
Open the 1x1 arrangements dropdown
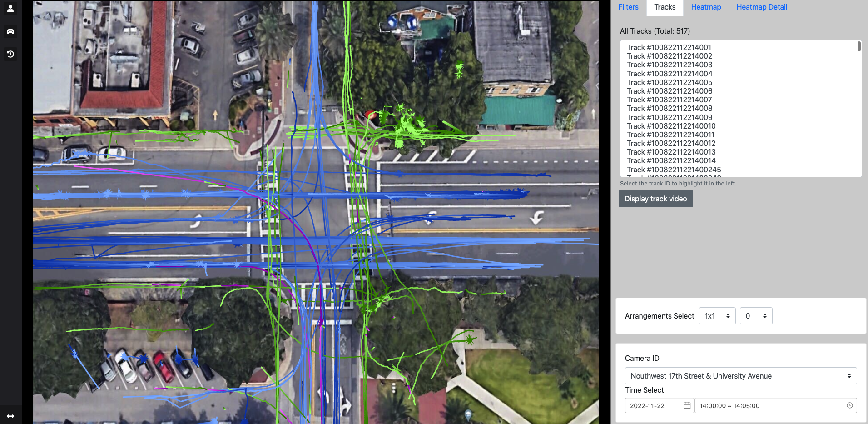pos(717,316)
